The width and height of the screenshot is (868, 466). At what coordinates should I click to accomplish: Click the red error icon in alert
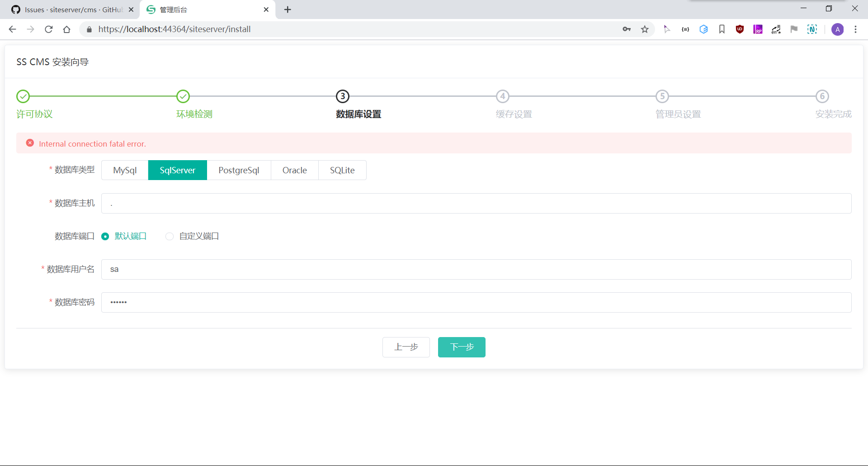[x=30, y=143]
